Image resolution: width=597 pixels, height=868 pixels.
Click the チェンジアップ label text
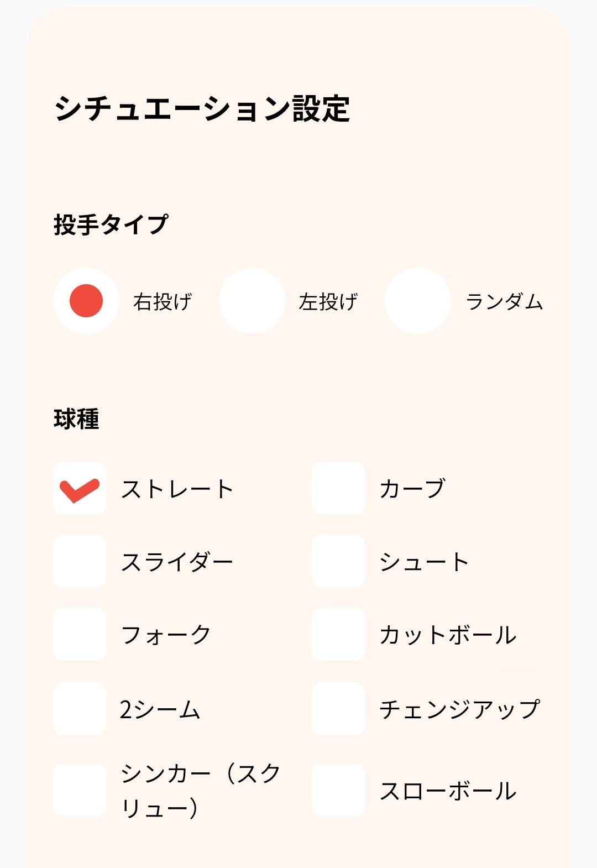pos(459,709)
